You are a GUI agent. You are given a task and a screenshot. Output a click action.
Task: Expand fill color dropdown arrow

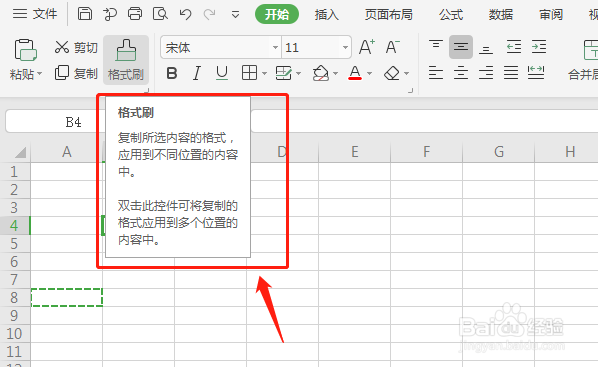(336, 73)
